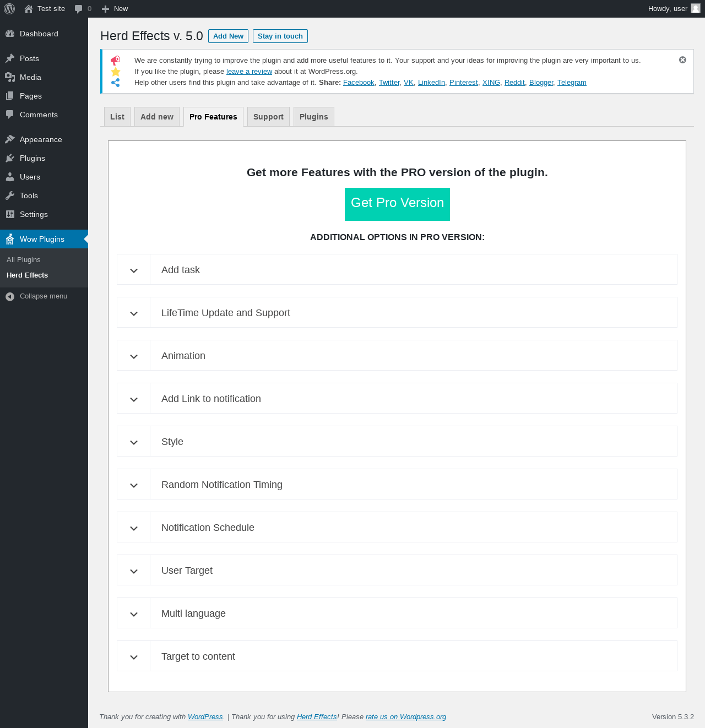This screenshot has width=705, height=728.
Task: Share via the Facebook link
Action: 359,83
